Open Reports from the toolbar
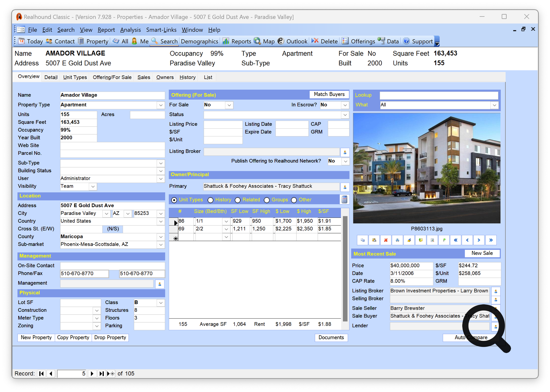 [237, 41]
